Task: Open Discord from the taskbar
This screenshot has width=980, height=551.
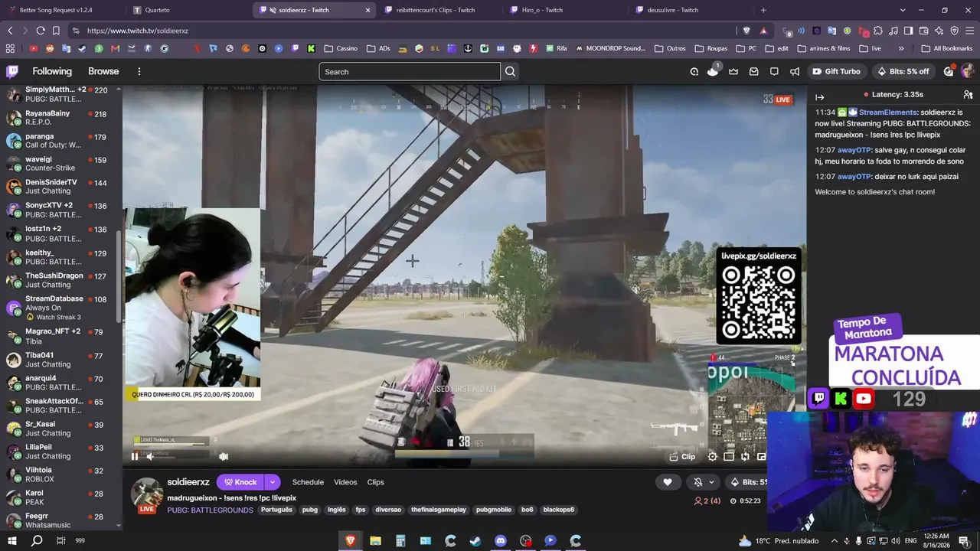Action: [501, 540]
